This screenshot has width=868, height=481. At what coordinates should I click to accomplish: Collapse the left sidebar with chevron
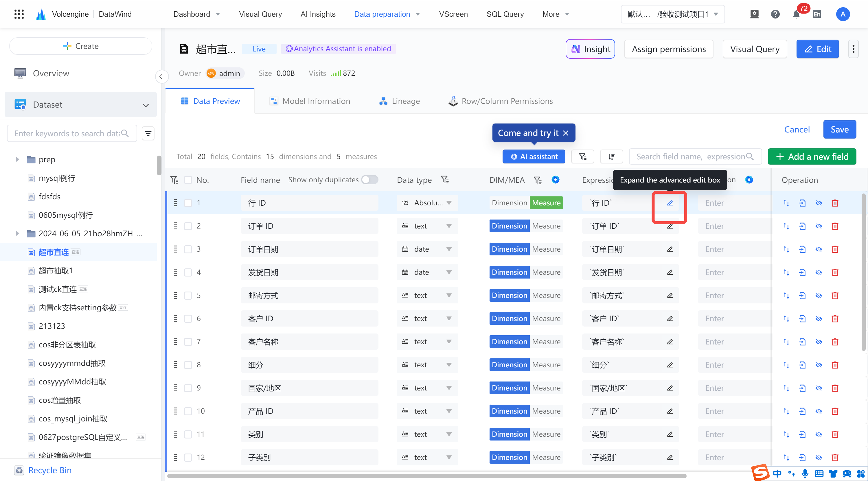point(161,76)
